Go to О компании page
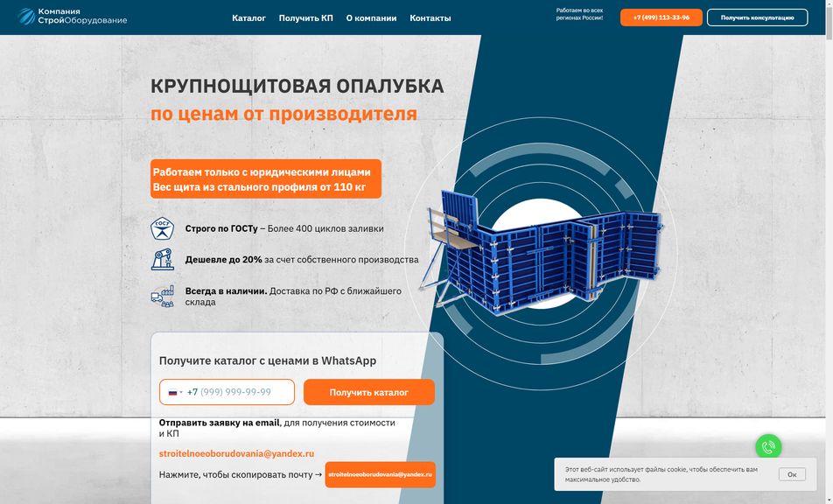The height and width of the screenshot is (504, 833). click(371, 18)
